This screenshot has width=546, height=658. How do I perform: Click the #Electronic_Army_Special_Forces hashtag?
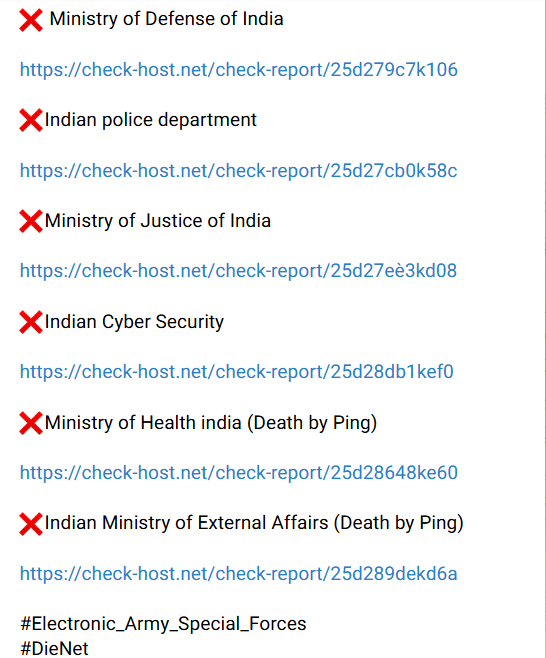163,624
